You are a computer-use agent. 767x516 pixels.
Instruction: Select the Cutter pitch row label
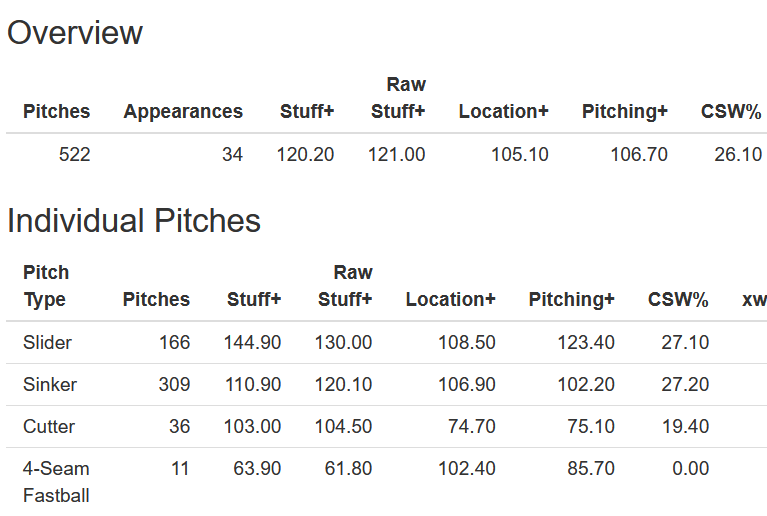(x=49, y=427)
